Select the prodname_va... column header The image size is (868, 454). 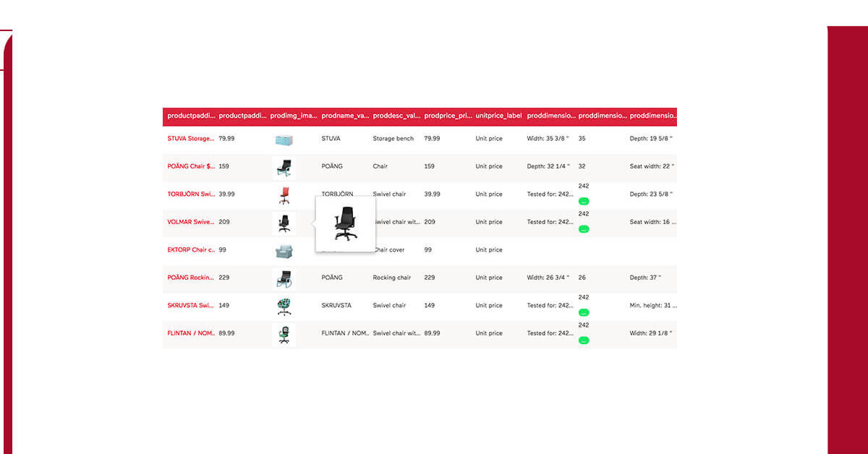345,116
